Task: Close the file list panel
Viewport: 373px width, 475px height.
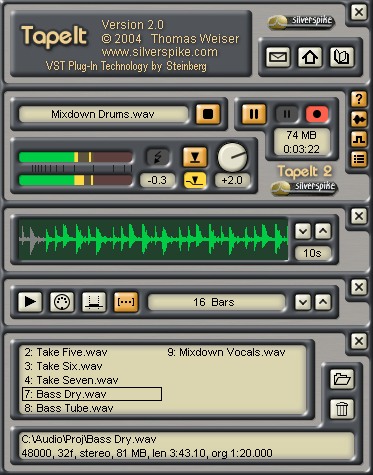Action: point(359,341)
